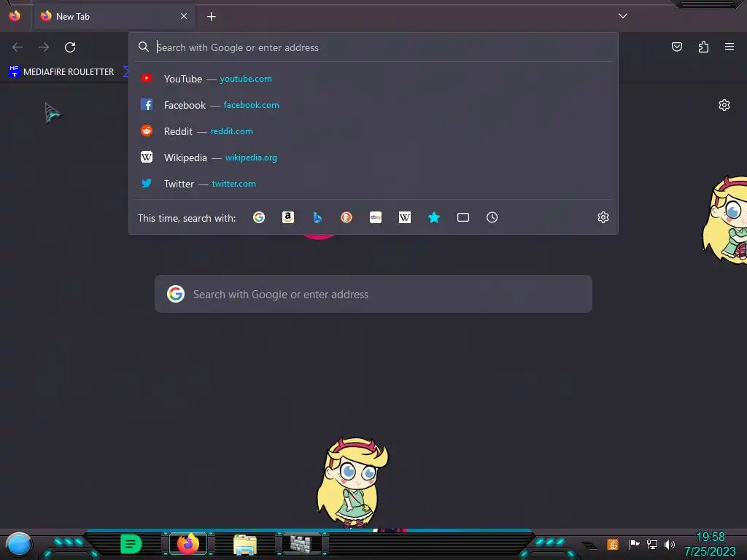Search this time with Bing
747x560 pixels.
(317, 217)
